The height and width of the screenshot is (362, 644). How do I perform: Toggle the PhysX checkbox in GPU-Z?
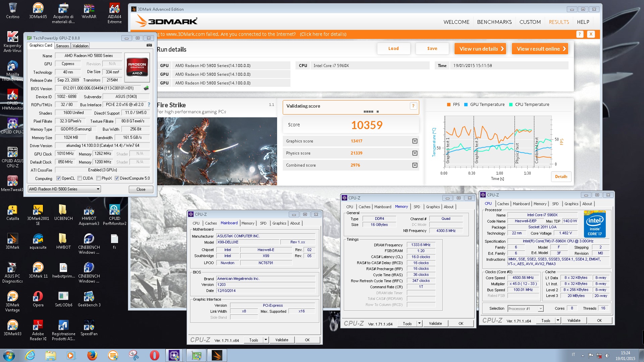98,178
